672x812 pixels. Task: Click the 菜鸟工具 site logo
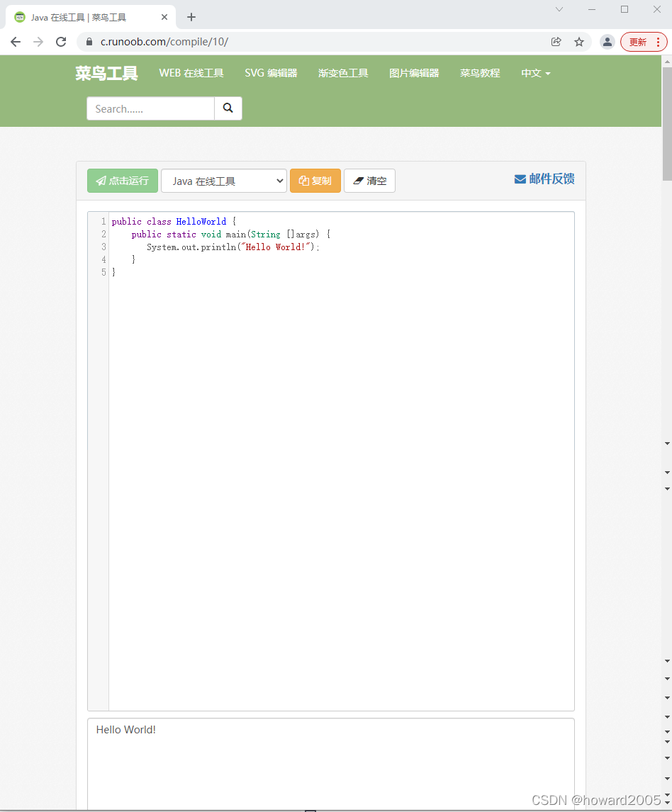[106, 73]
